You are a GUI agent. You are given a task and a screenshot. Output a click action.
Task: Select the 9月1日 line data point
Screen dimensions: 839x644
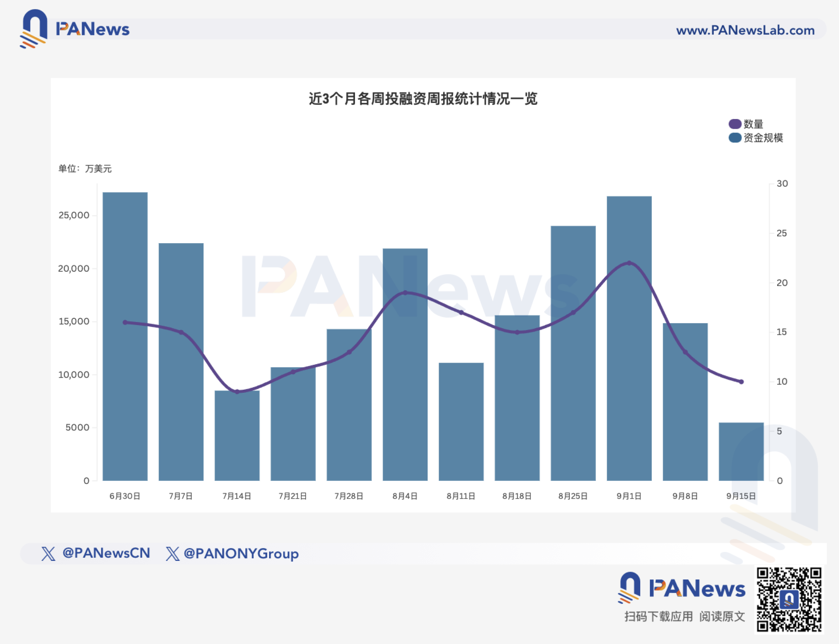629,263
